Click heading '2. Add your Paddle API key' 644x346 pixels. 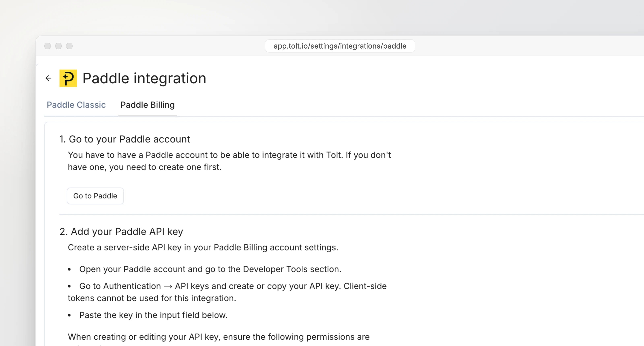tap(121, 232)
